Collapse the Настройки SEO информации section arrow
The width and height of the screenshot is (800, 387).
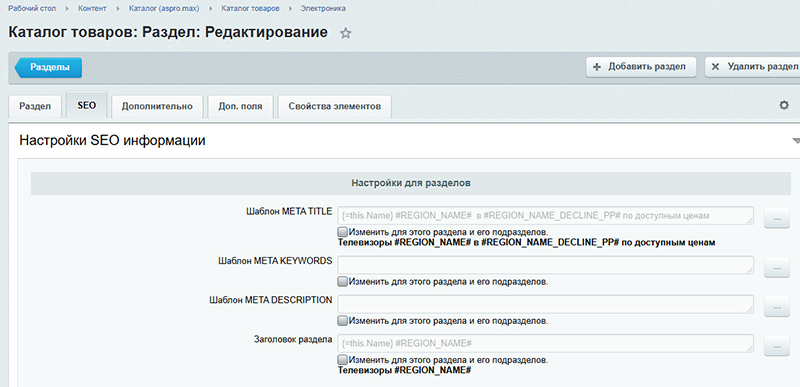[x=795, y=141]
